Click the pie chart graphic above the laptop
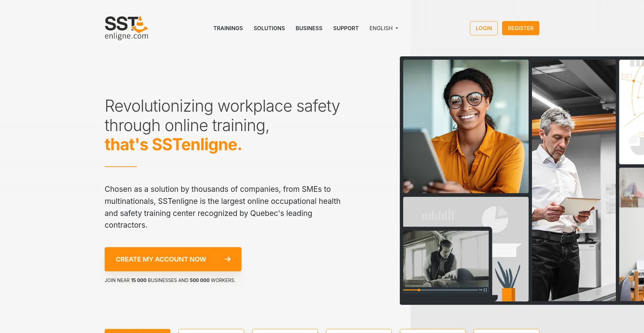 point(495,220)
